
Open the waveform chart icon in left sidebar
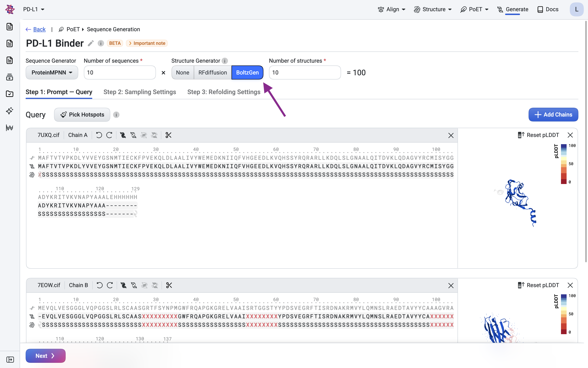coord(9,128)
